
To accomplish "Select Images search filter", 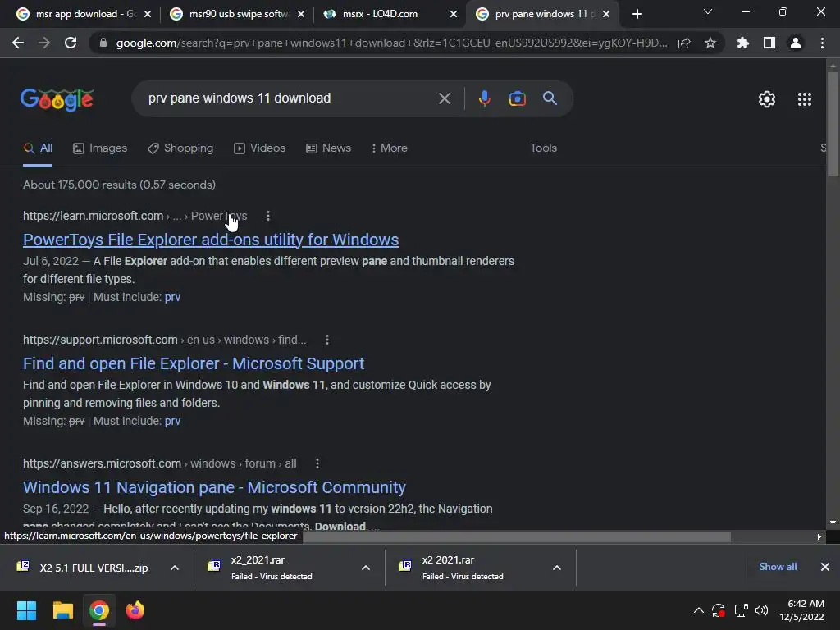I will 100,148.
